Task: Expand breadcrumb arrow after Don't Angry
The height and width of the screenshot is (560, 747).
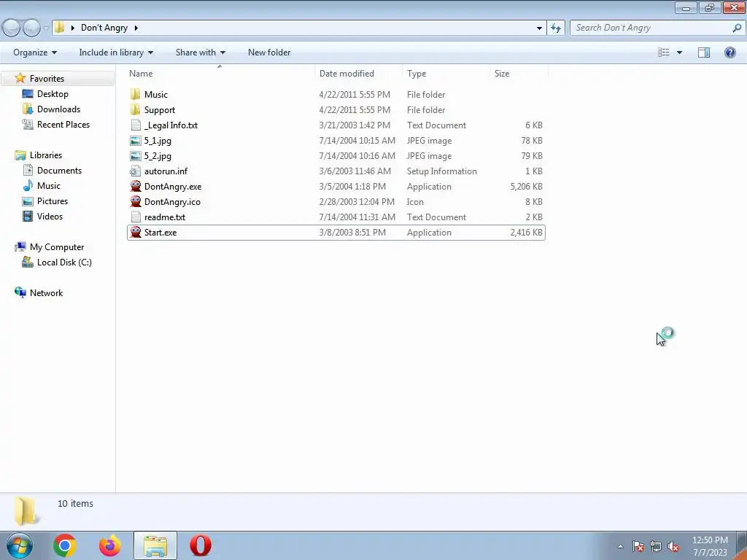Action: pos(136,28)
